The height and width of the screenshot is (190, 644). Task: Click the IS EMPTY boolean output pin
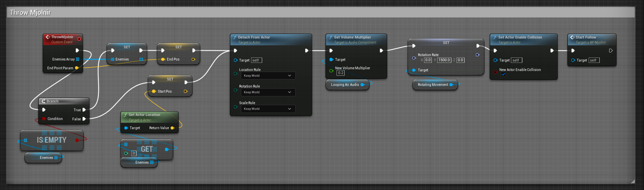(77, 140)
